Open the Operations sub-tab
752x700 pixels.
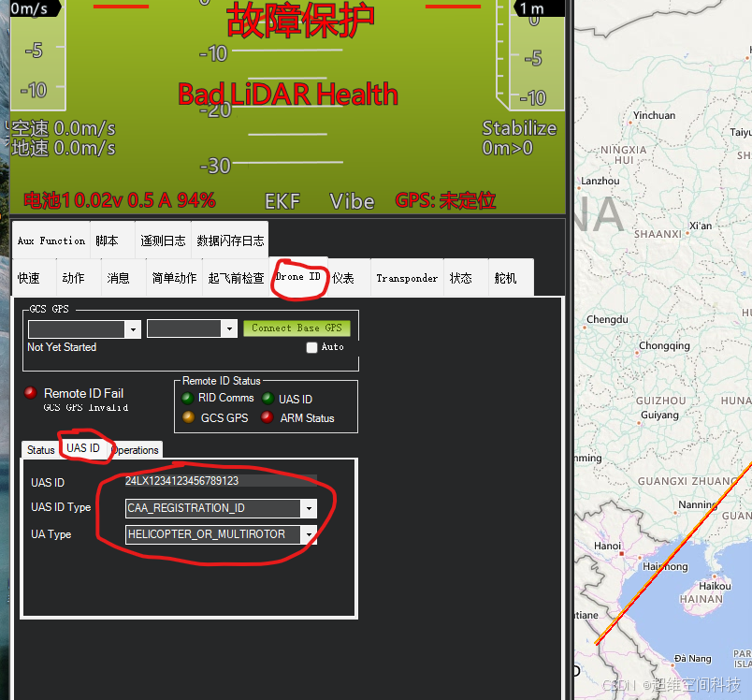[x=136, y=450]
